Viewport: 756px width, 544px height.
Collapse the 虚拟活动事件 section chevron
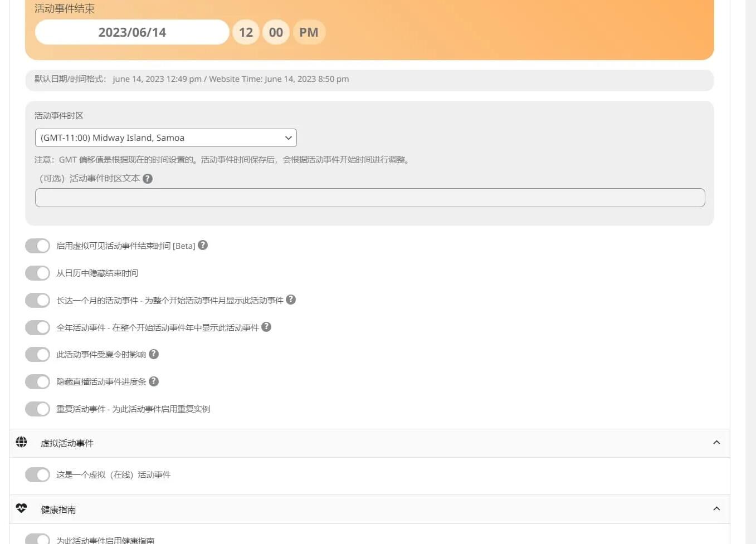tap(716, 443)
